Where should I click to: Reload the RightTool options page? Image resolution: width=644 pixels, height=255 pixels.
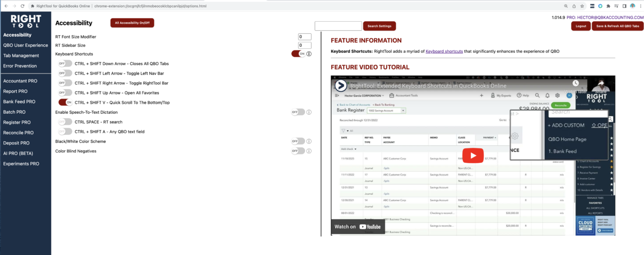(x=23, y=6)
